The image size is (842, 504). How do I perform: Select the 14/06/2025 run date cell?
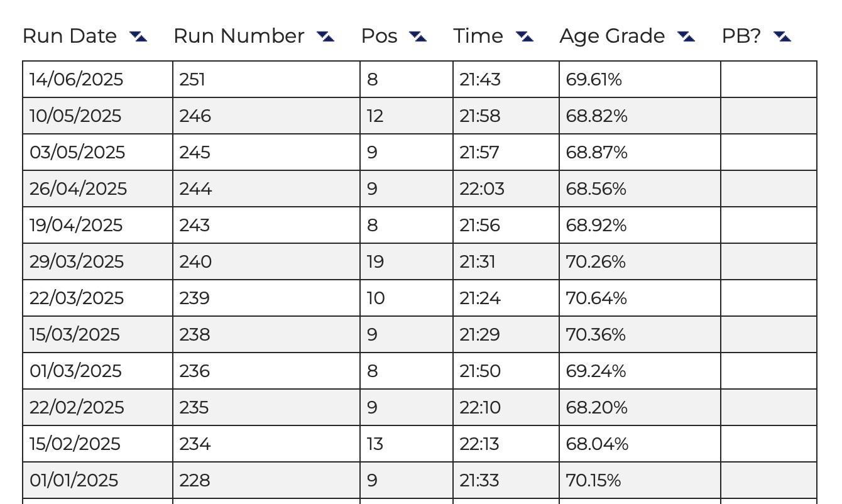[97, 79]
